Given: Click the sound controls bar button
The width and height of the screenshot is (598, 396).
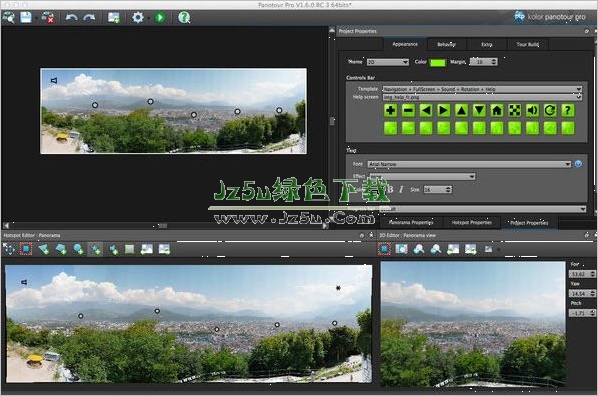Looking at the screenshot, I should [532, 111].
